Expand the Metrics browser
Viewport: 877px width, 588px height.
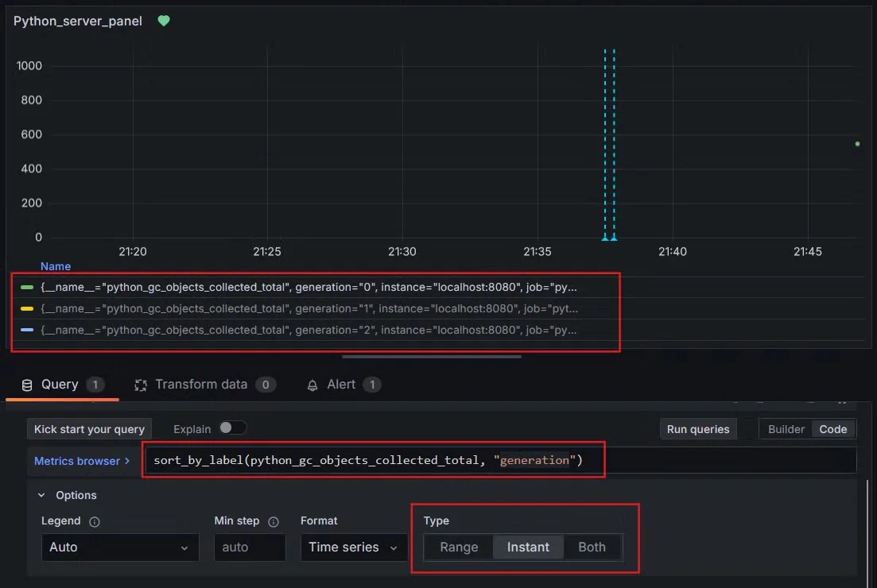pos(82,461)
